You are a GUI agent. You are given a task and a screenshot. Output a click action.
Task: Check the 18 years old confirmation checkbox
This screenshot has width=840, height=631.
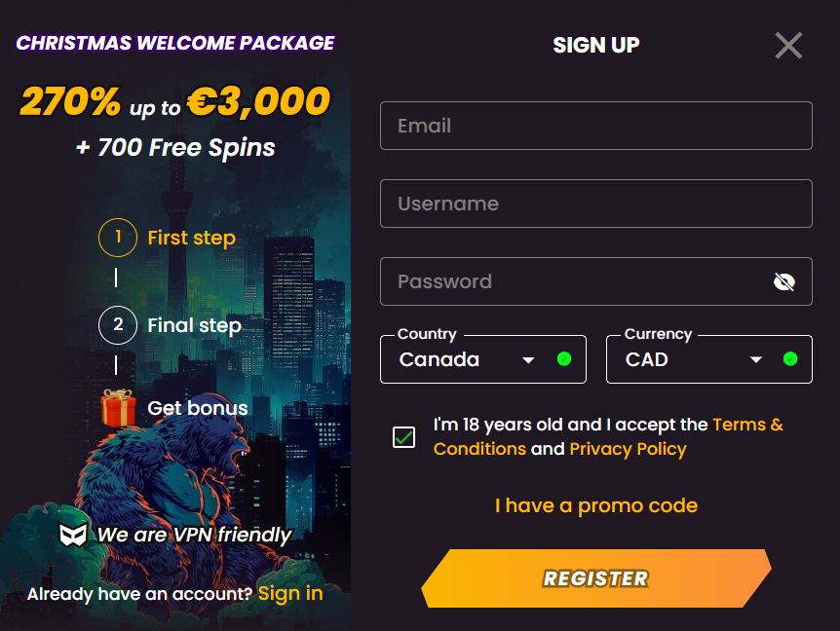[x=403, y=437]
